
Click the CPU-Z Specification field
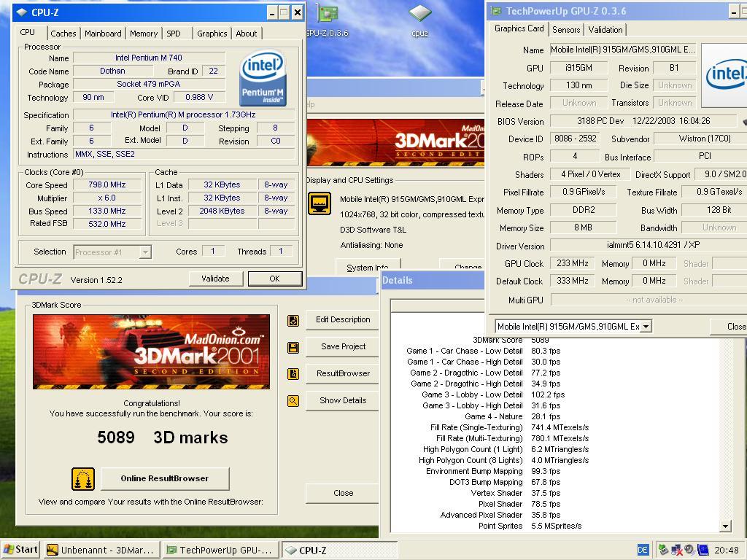tap(183, 114)
